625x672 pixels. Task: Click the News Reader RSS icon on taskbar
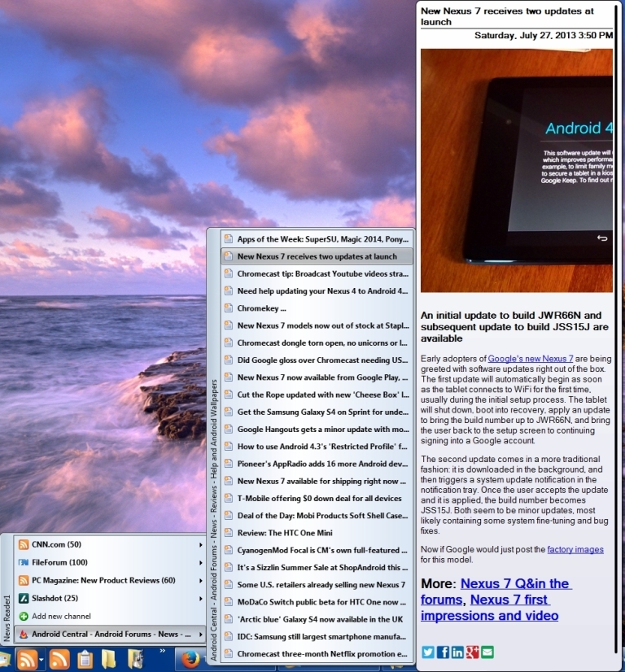[26, 659]
